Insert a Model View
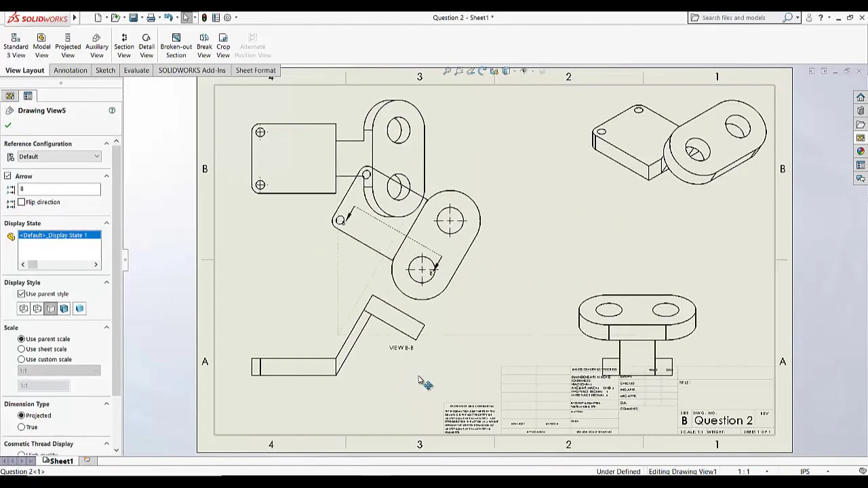Screen dimensions: 868x488 coord(41,45)
